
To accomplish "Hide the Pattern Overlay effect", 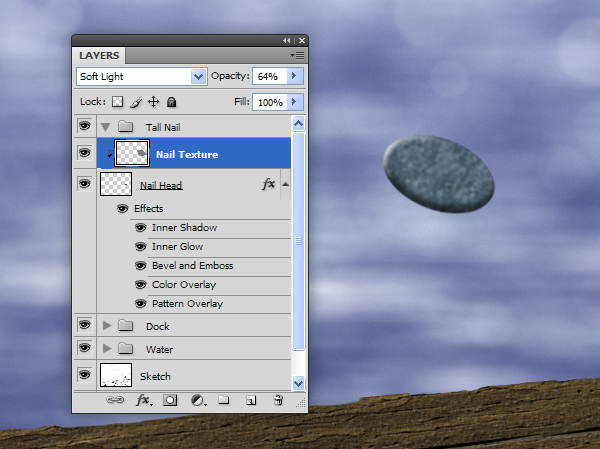I will pos(140,304).
